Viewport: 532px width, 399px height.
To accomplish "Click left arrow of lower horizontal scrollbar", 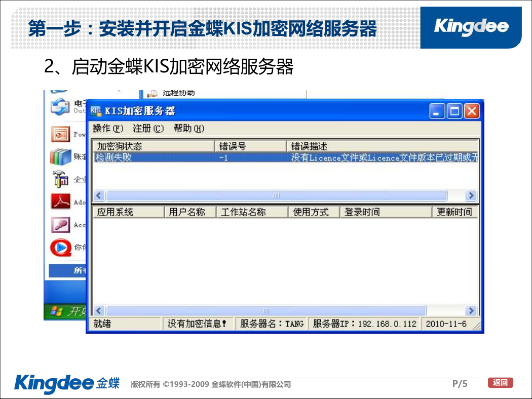I will coord(99,310).
